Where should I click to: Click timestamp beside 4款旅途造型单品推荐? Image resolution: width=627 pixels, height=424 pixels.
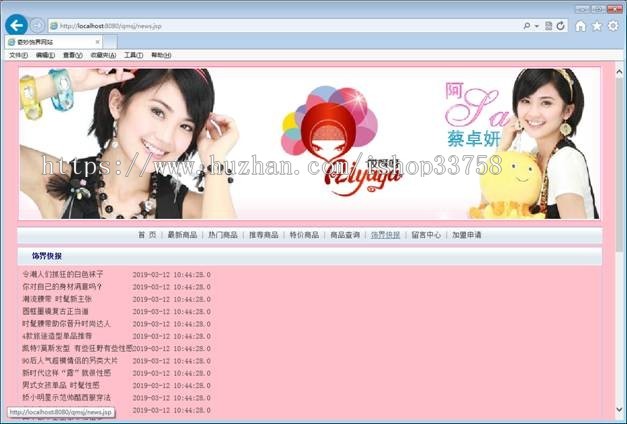[172, 336]
